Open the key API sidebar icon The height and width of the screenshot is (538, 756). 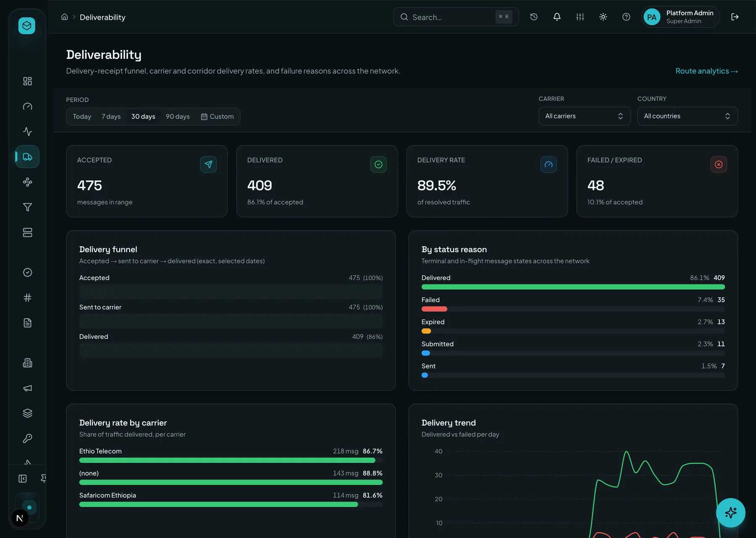(27, 438)
